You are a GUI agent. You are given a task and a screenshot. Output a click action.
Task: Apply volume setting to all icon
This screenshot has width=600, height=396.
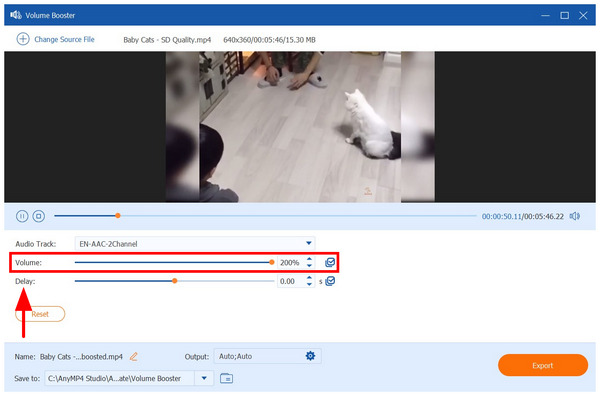(330, 262)
